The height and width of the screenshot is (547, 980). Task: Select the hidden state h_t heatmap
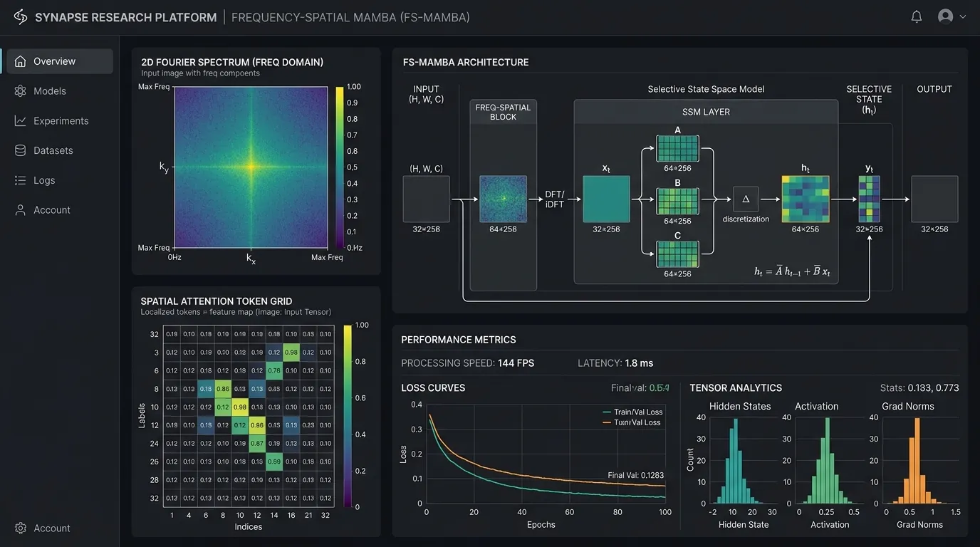(806, 199)
